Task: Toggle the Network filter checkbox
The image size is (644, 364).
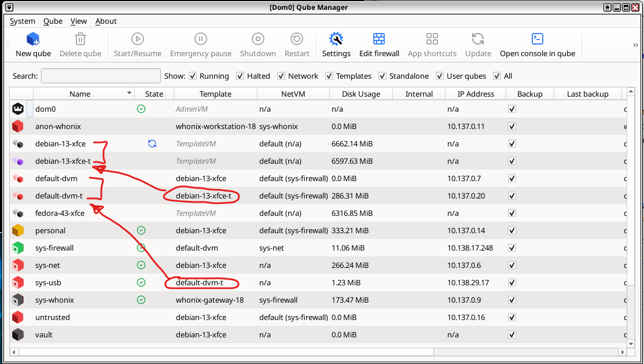Action: pos(281,76)
